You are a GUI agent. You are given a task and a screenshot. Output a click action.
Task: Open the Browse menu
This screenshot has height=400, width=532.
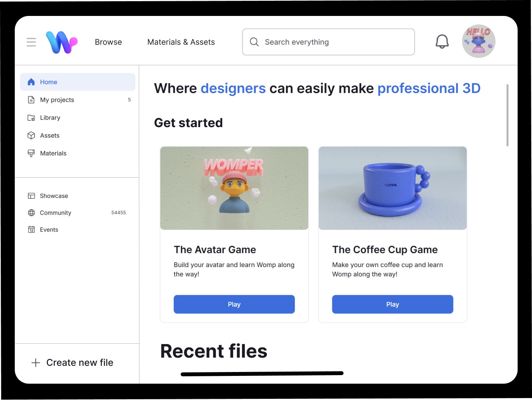108,42
